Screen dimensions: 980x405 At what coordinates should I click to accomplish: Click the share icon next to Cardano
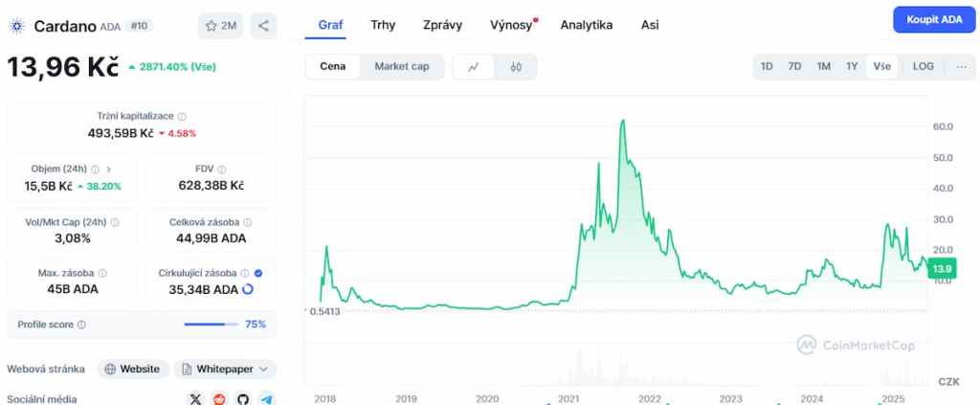[x=263, y=26]
